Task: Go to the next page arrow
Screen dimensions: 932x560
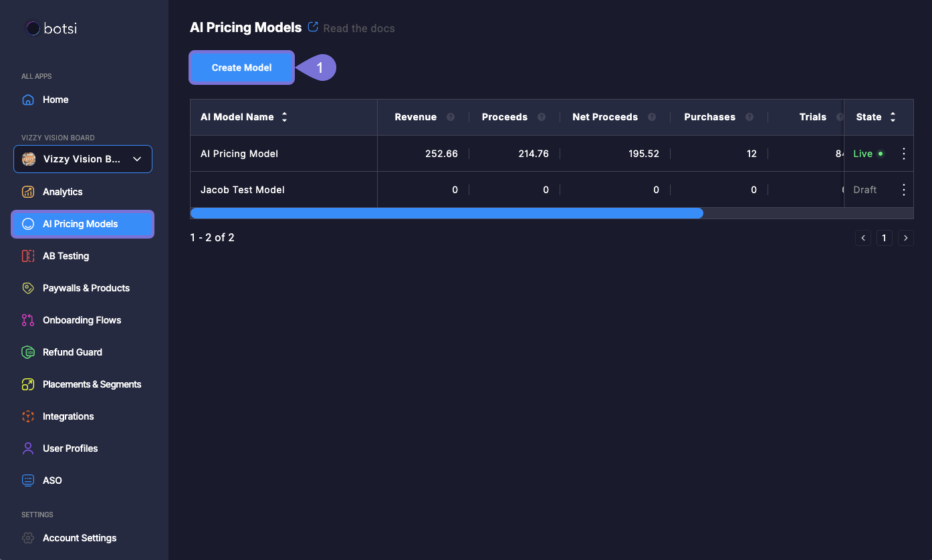Action: (x=906, y=238)
